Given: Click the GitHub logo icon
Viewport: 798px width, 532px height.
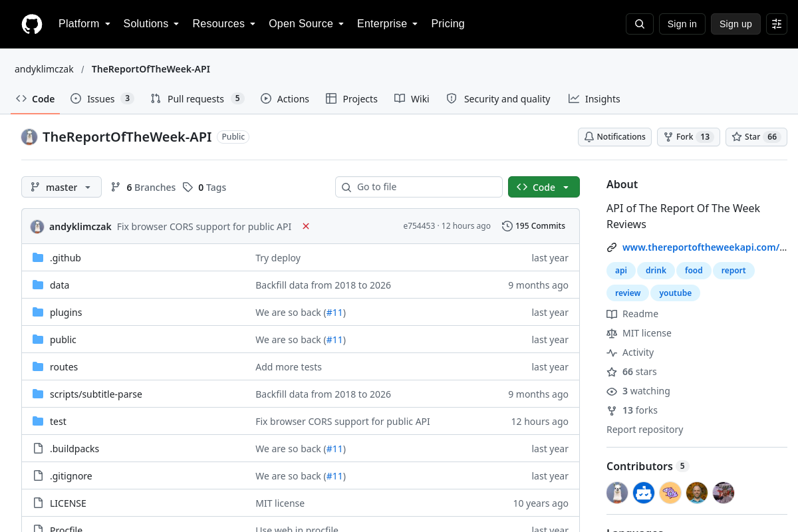Looking at the screenshot, I should point(32,24).
